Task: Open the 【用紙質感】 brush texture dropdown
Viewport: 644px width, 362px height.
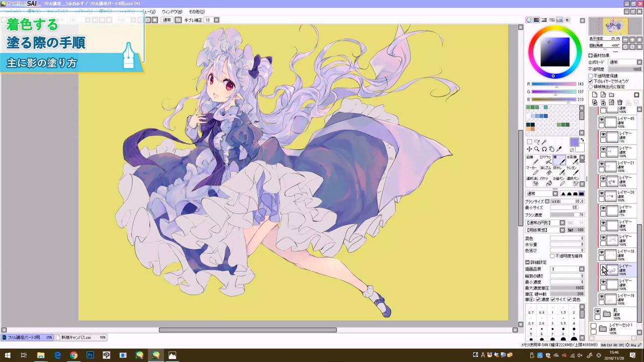Action: pos(545,230)
